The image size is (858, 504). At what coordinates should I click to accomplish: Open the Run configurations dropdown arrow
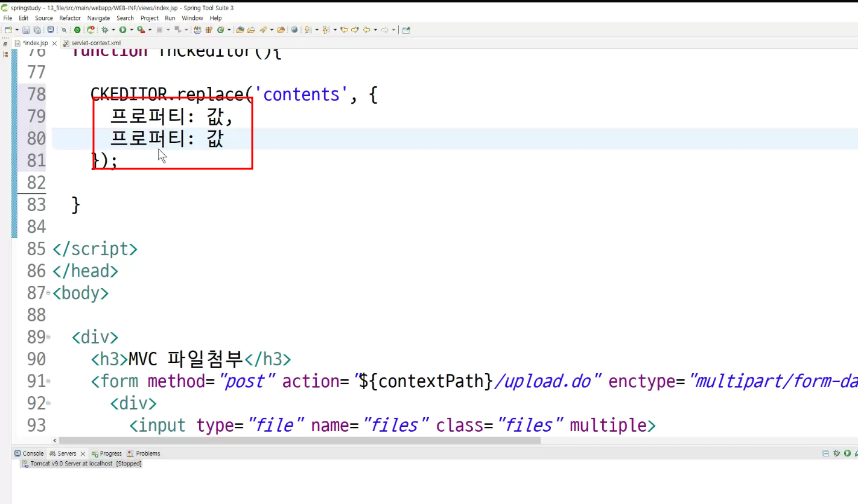click(x=131, y=30)
